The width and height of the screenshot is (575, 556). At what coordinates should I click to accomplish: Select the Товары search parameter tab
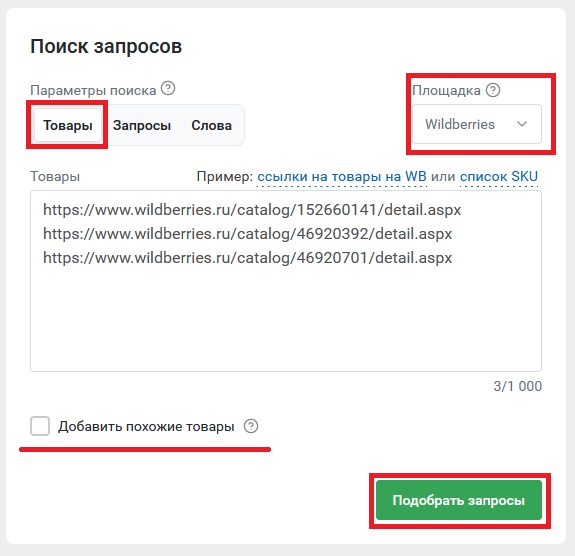(x=68, y=125)
